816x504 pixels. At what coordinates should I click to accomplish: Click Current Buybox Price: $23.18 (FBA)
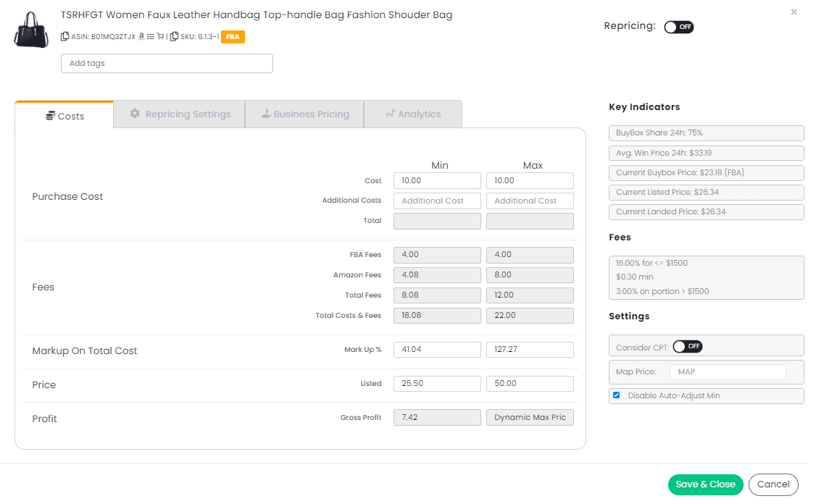pyautogui.click(x=706, y=172)
